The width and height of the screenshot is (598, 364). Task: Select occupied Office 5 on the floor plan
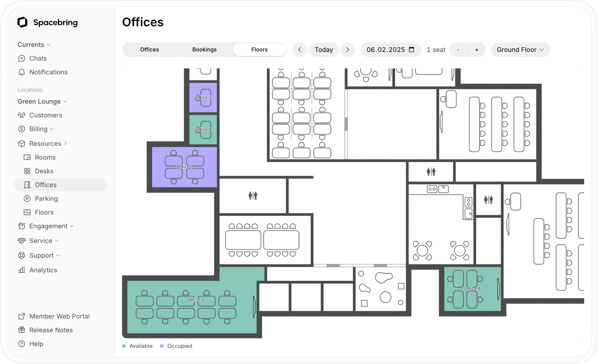(x=203, y=97)
